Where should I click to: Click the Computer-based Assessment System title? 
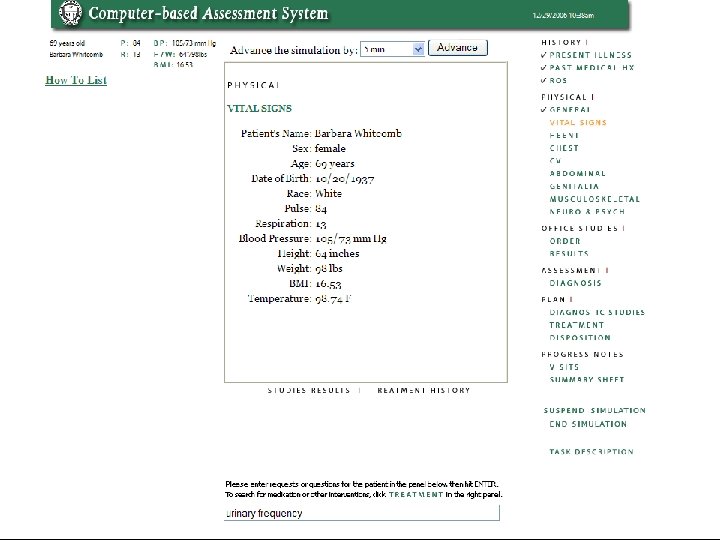[208, 13]
